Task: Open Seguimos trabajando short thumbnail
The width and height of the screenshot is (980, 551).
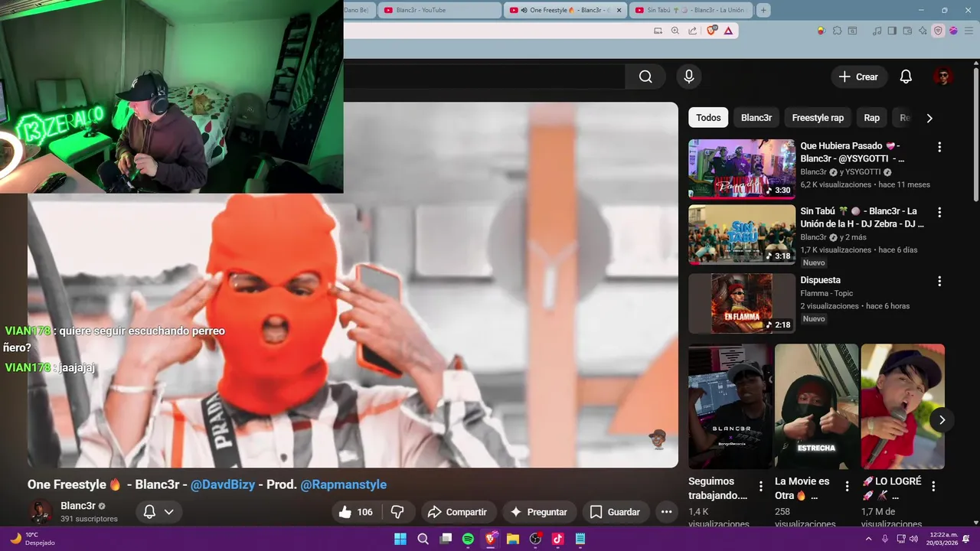Action: click(730, 406)
